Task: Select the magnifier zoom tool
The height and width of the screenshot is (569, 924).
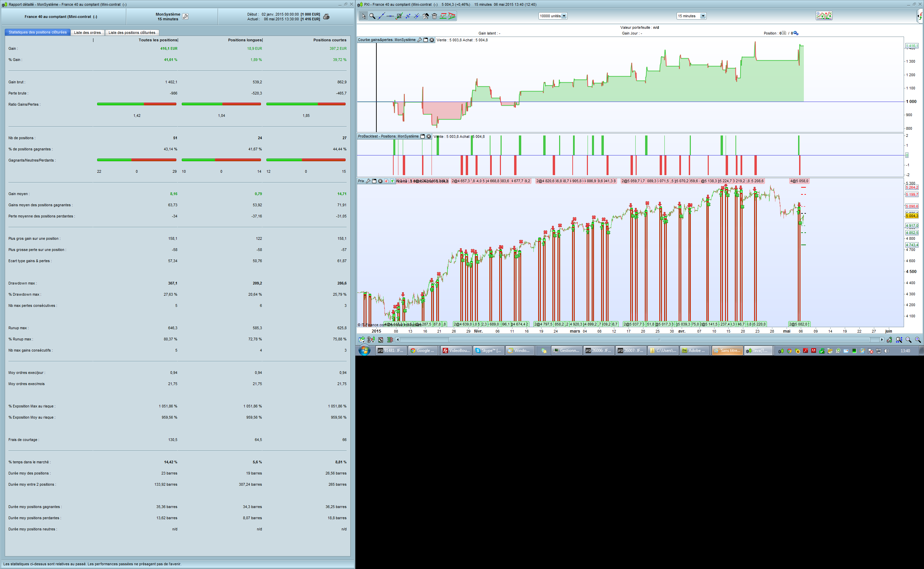Action: [372, 16]
